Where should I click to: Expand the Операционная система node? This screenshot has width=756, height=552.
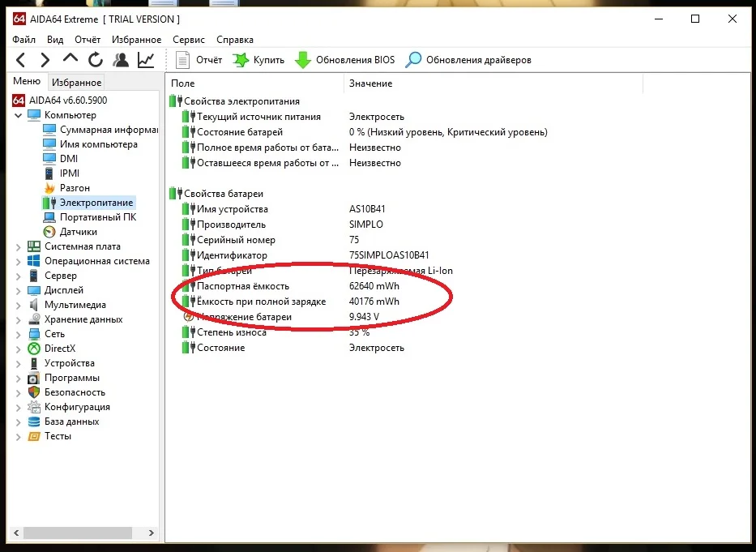[19, 262]
